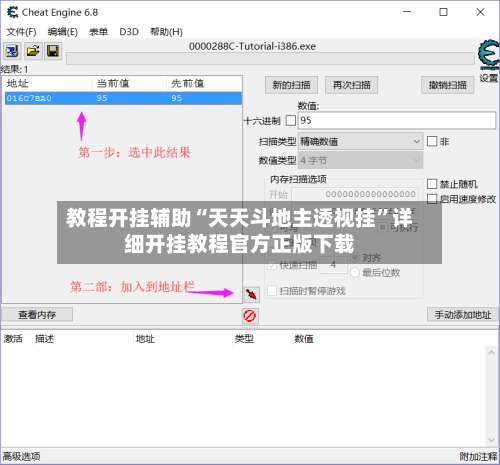Click the 类型 column header in address list
500x465 pixels.
[x=244, y=339]
